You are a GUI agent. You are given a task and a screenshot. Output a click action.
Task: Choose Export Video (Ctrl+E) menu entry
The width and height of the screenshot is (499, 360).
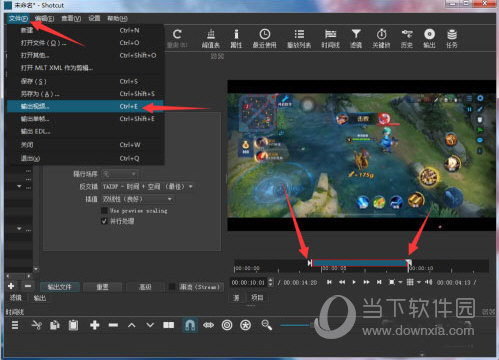[85, 106]
